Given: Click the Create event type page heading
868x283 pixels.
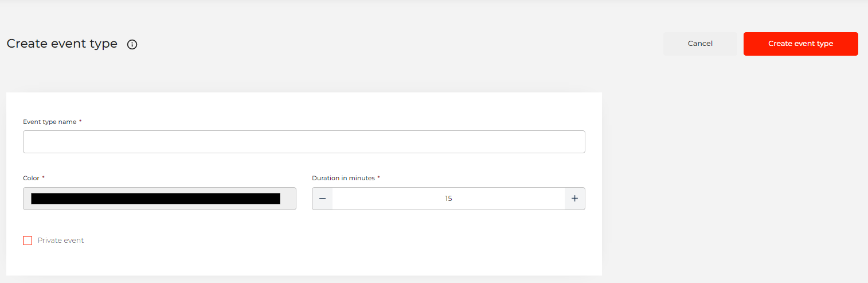Looking at the screenshot, I should click(62, 44).
